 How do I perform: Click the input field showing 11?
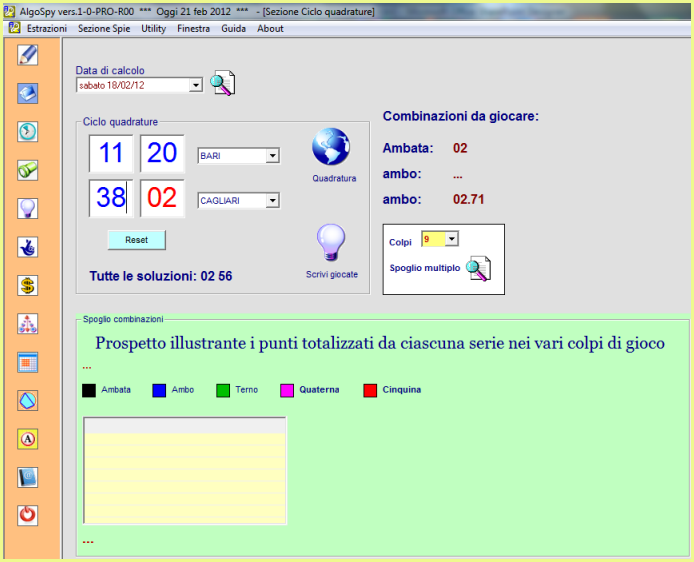[x=111, y=153]
